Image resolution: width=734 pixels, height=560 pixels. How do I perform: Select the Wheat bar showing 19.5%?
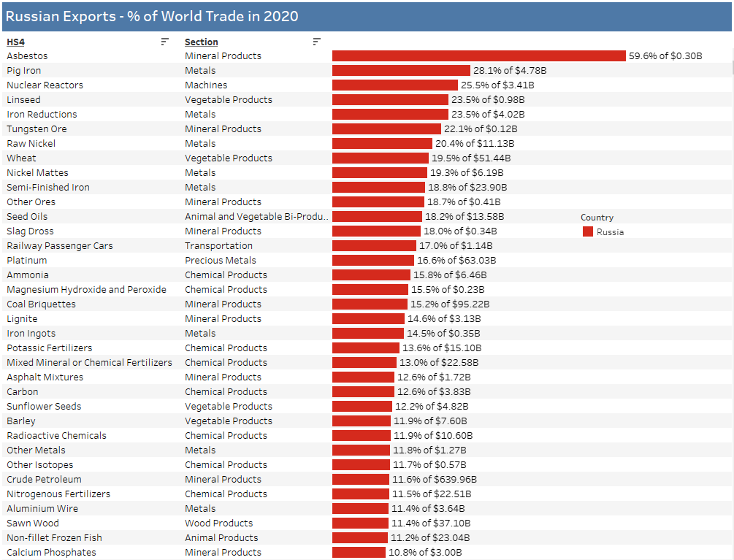pos(380,158)
